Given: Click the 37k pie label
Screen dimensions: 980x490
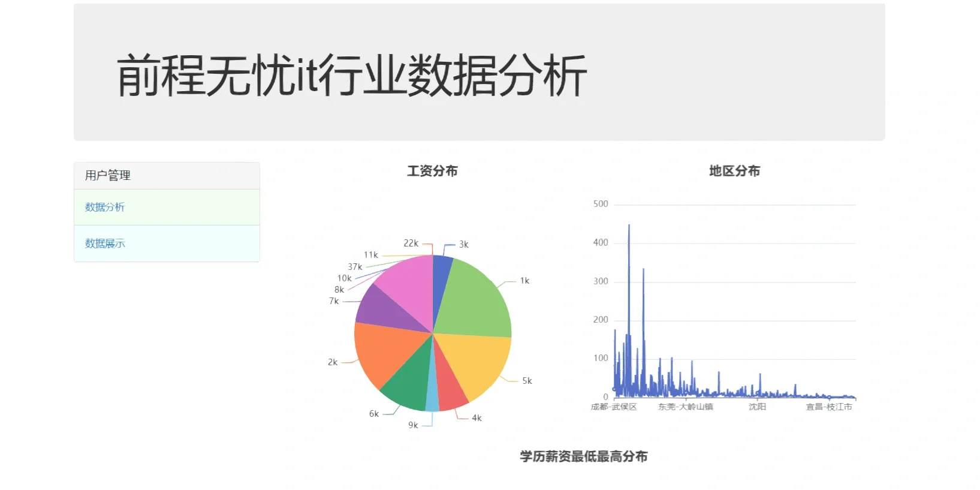Looking at the screenshot, I should pos(355,267).
